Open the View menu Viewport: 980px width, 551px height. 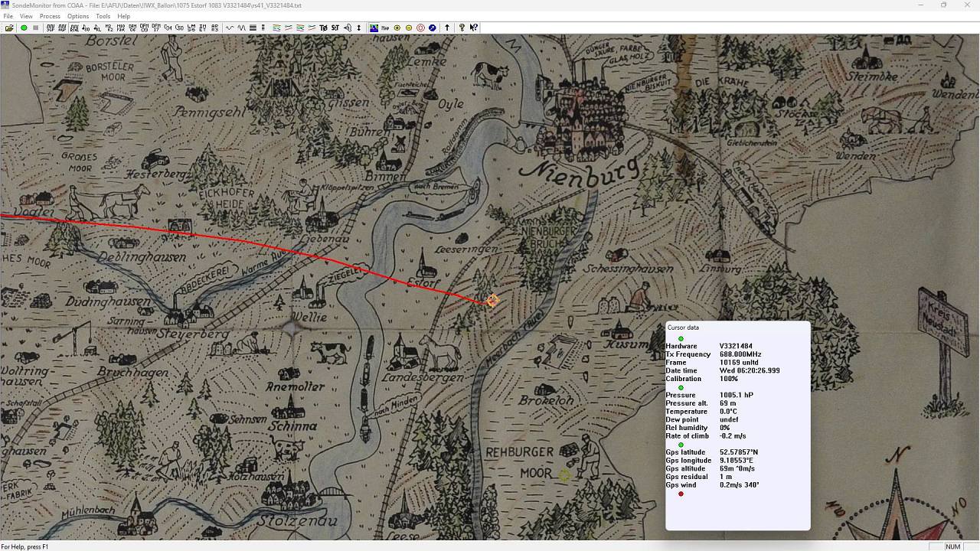(x=26, y=16)
